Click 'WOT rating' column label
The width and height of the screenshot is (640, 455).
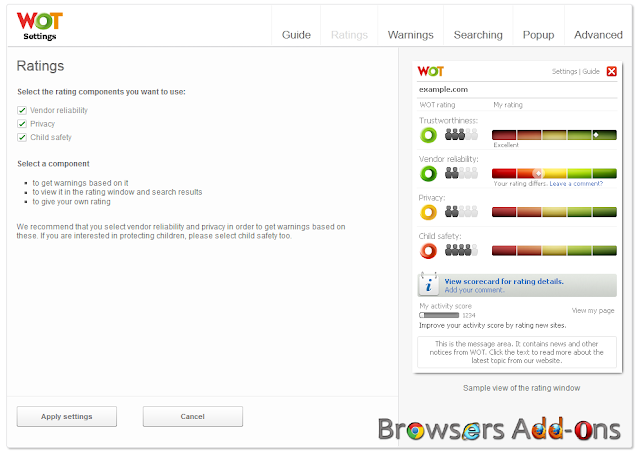pos(437,105)
